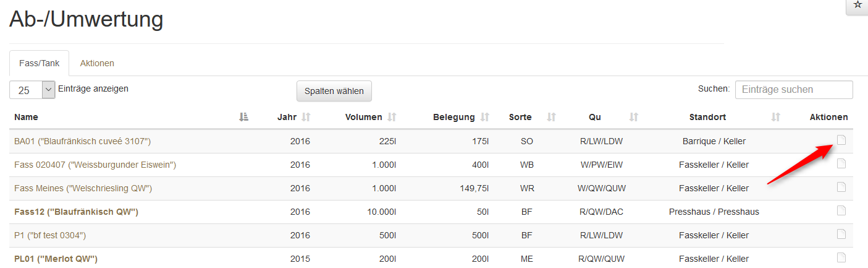Sort the table by Sorte arrows
The width and height of the screenshot is (868, 268).
tap(552, 117)
